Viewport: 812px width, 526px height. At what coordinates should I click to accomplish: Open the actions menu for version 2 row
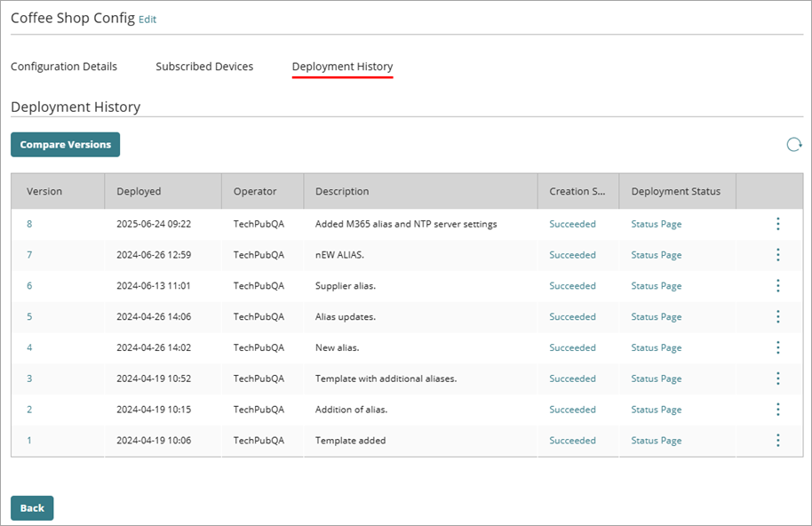pyautogui.click(x=778, y=410)
